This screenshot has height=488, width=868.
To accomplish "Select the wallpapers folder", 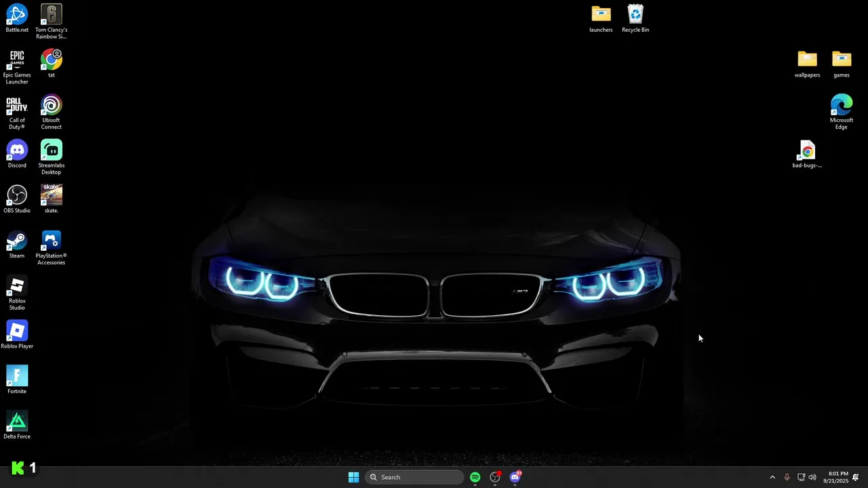I will 807,64.
